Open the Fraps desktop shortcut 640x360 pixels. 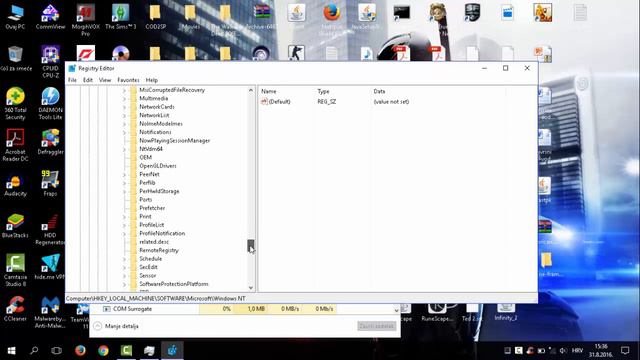[50, 184]
